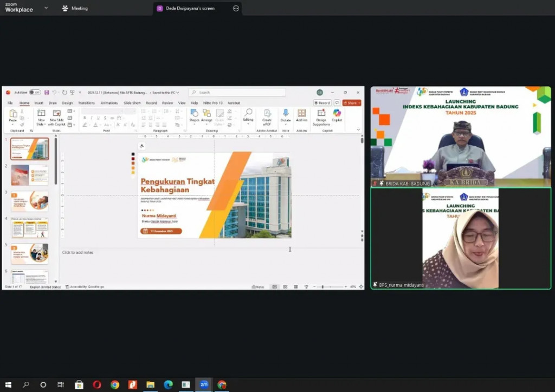The width and height of the screenshot is (555, 392).
Task: Click the Record button near Share
Action: point(322,103)
